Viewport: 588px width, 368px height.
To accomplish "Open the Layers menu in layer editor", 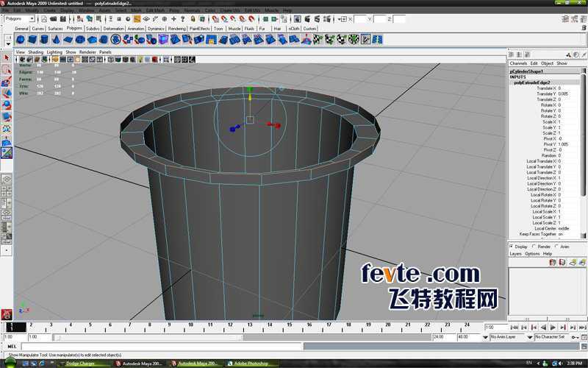I will 516,254.
